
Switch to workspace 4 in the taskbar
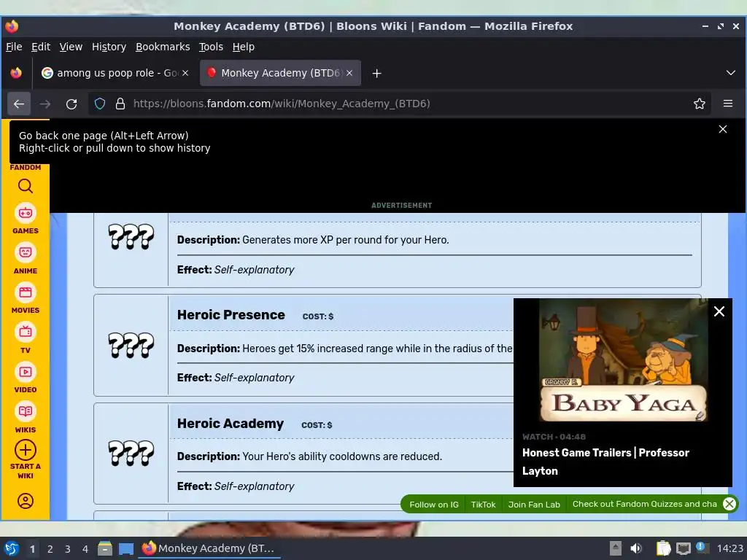click(85, 549)
